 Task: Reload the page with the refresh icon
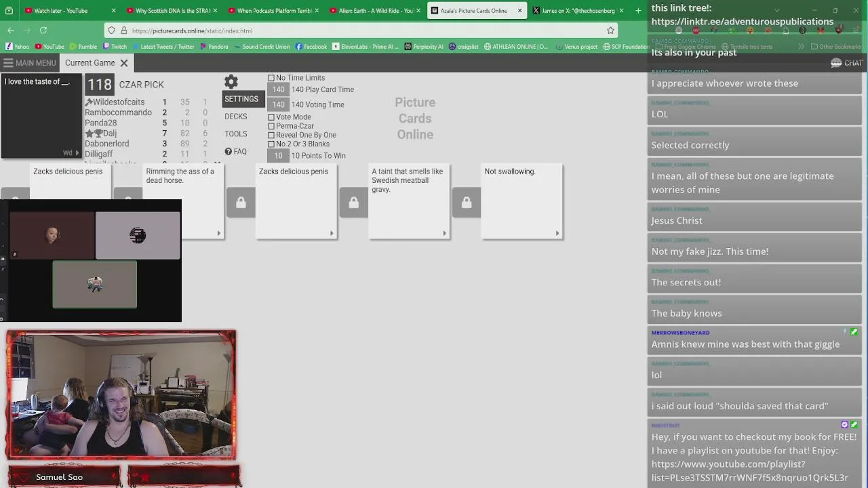(43, 30)
